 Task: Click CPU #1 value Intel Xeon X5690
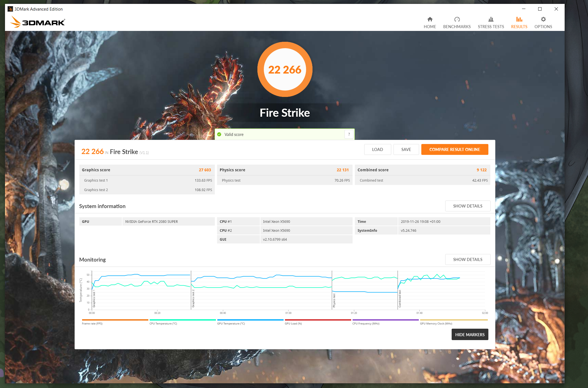[x=276, y=222]
